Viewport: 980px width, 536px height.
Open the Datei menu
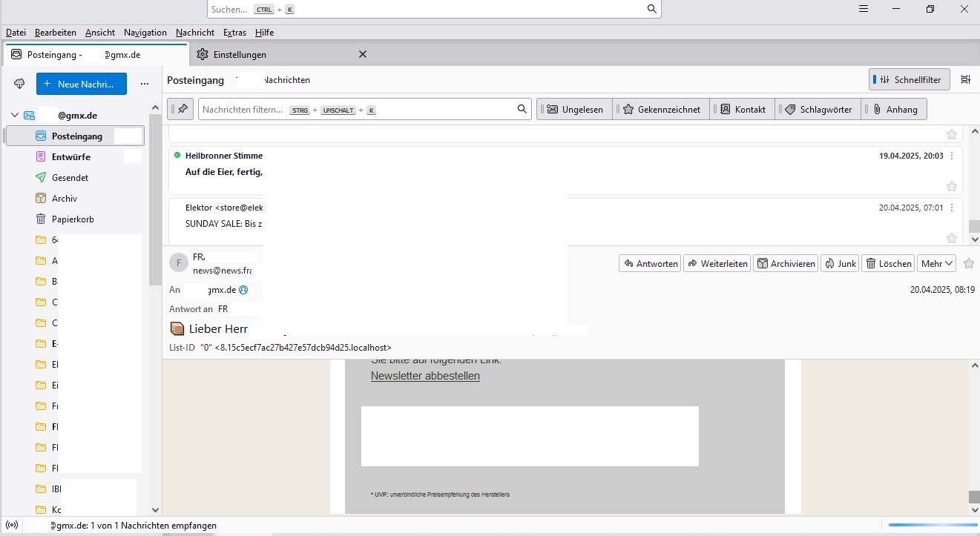coord(16,33)
